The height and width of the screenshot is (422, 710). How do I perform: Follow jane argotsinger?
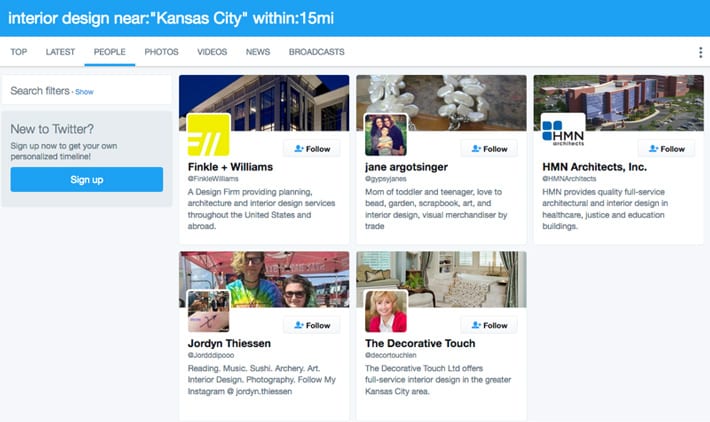[489, 149]
